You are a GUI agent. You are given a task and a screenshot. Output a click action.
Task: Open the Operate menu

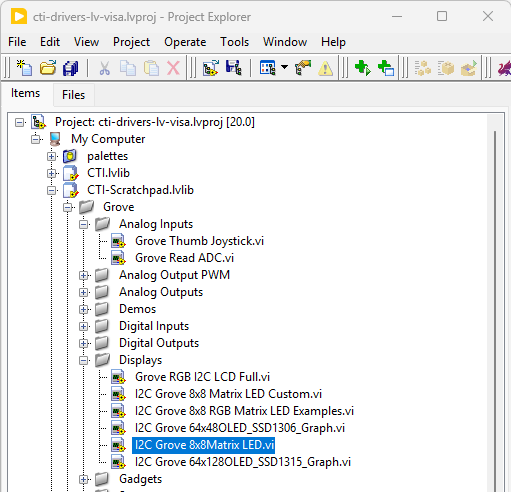point(185,42)
